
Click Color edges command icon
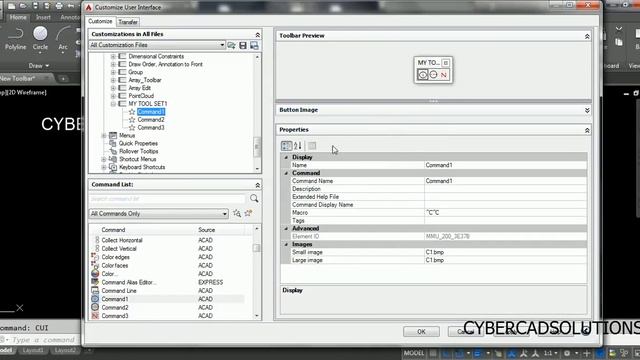click(95, 257)
